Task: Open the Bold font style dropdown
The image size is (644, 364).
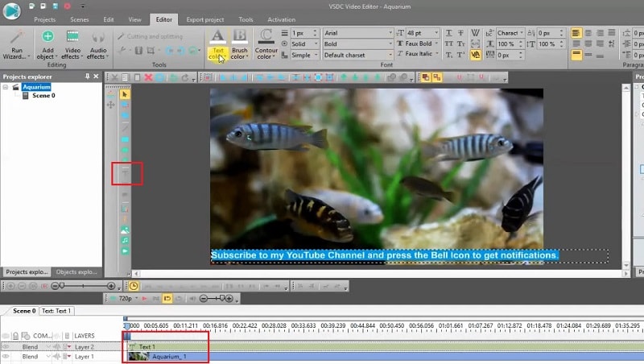Action: [357, 44]
